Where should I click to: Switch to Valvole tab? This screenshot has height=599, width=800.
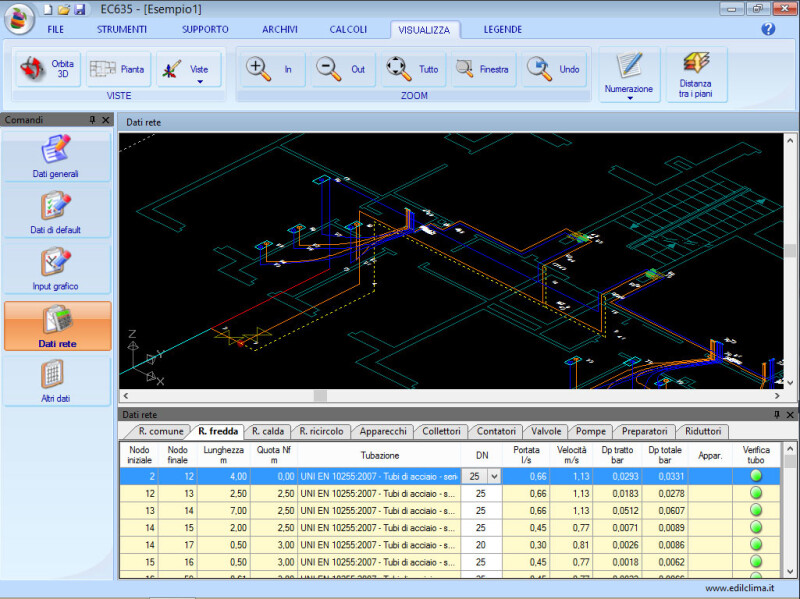click(x=546, y=432)
